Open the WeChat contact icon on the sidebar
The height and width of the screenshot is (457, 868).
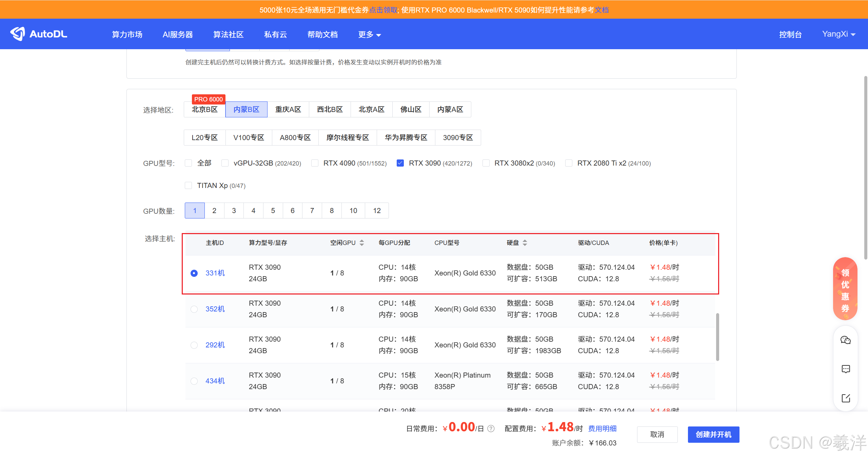pyautogui.click(x=846, y=340)
